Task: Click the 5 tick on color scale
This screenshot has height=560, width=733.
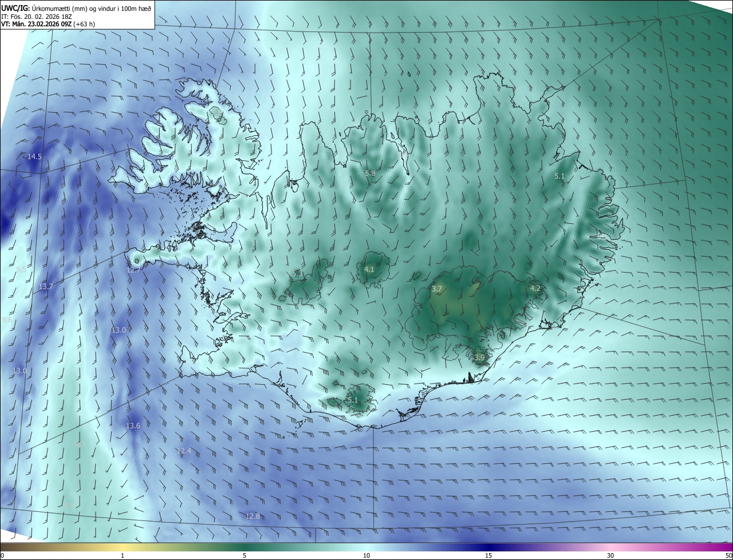Action: pos(245,555)
